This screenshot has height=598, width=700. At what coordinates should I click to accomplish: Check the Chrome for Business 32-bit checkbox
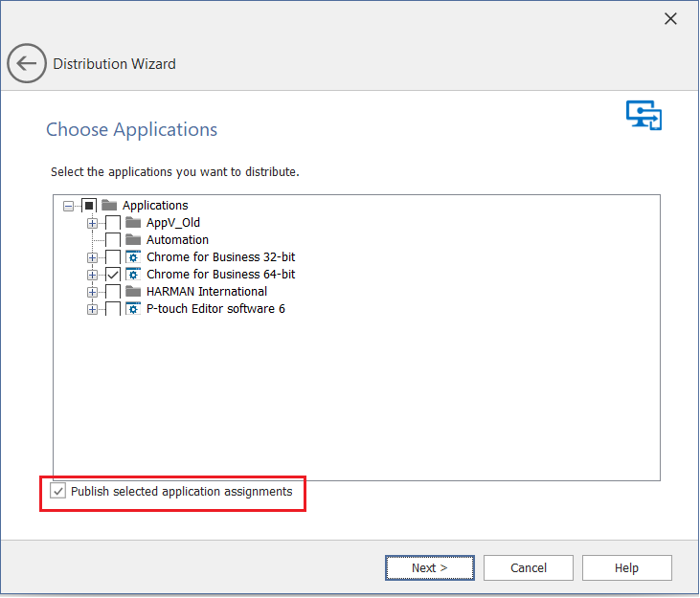point(113,257)
